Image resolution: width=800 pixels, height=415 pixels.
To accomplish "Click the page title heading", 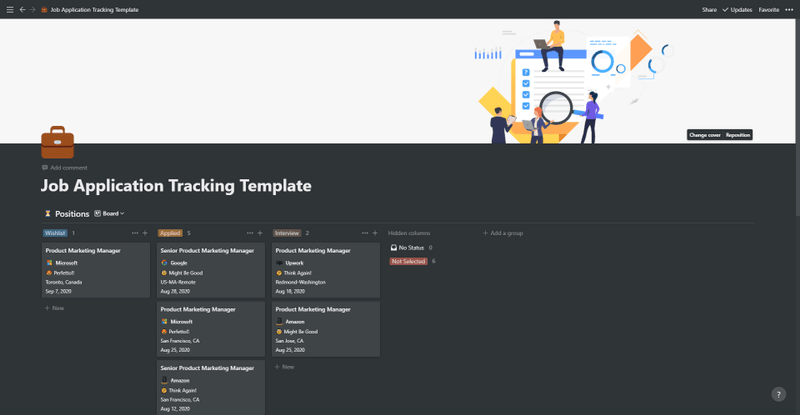I will (176, 186).
